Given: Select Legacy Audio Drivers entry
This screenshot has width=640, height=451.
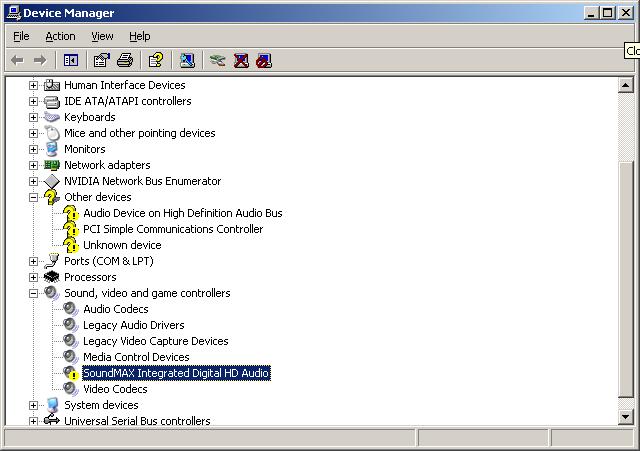Looking at the screenshot, I should [x=133, y=325].
